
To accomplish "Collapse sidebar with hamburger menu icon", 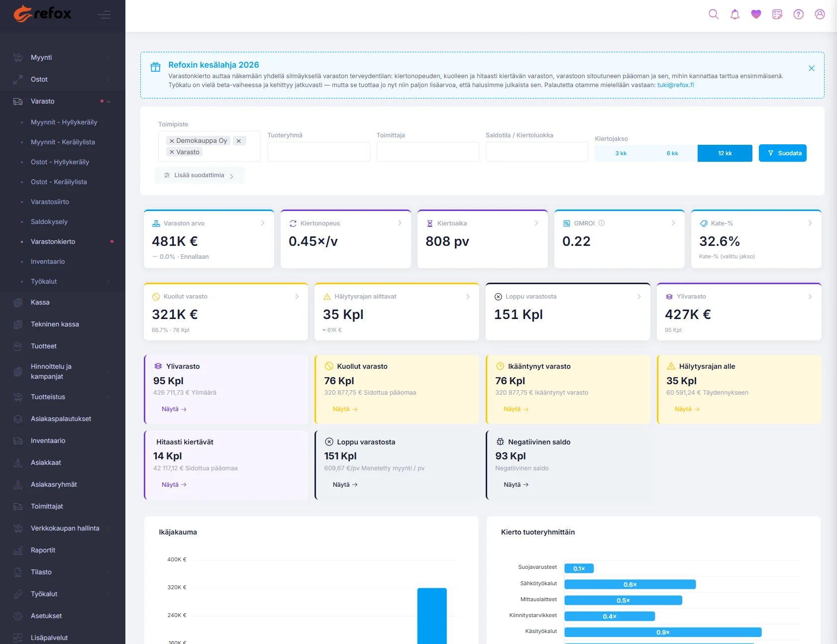I will pos(104,15).
